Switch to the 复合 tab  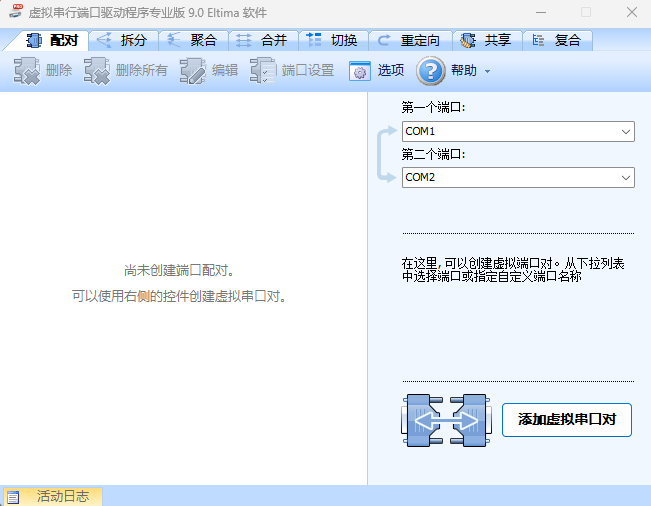pos(557,41)
